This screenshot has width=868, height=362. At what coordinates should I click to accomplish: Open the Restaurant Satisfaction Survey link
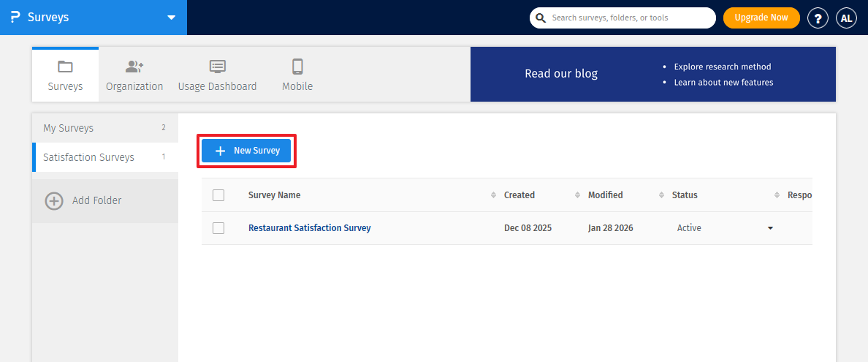(x=310, y=228)
